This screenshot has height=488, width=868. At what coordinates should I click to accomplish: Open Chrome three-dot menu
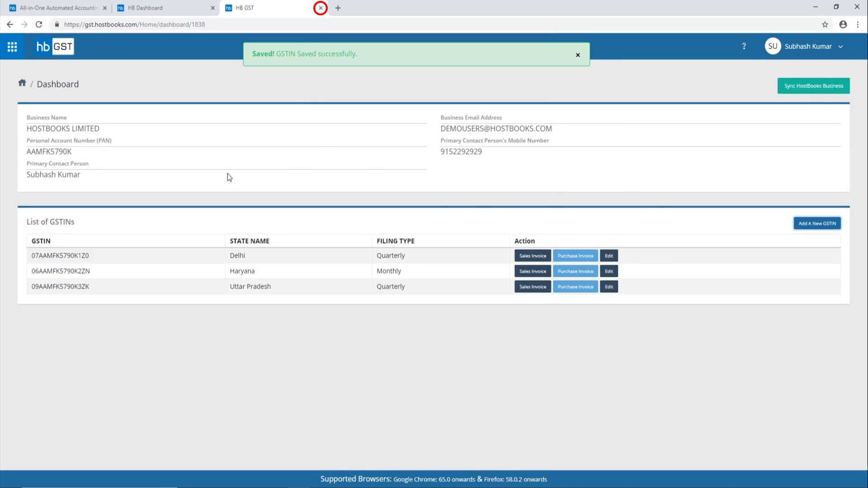tap(858, 24)
